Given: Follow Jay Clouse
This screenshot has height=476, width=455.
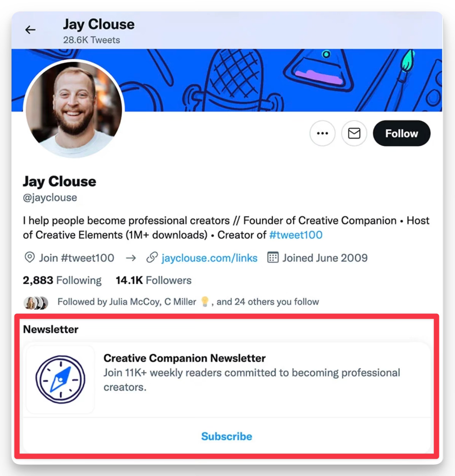Looking at the screenshot, I should tap(402, 133).
